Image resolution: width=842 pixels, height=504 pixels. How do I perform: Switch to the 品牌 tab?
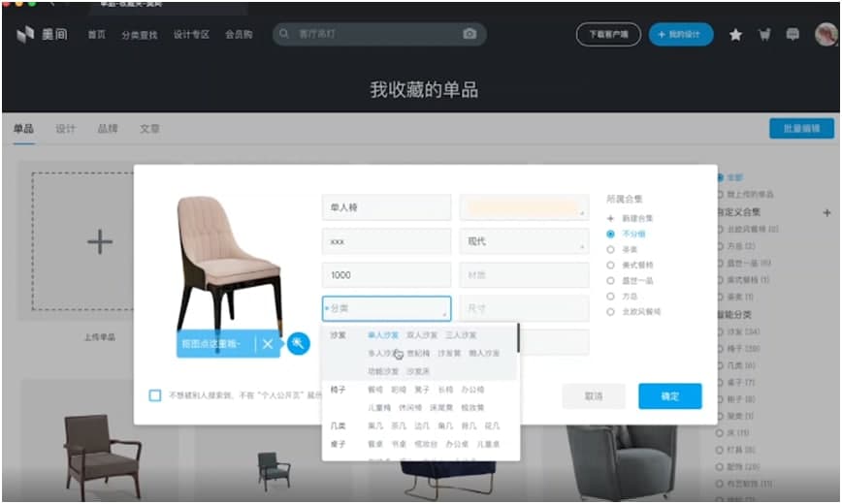[x=107, y=129]
